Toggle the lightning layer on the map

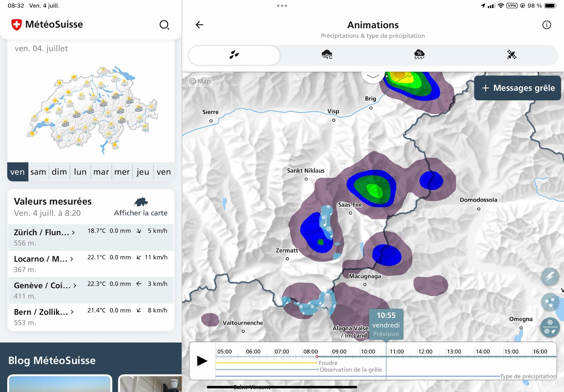pos(550,276)
